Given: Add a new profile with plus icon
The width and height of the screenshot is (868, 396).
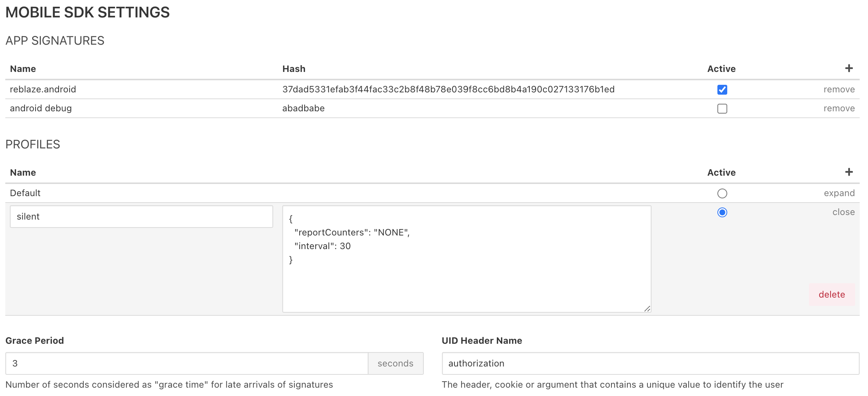Looking at the screenshot, I should 849,172.
